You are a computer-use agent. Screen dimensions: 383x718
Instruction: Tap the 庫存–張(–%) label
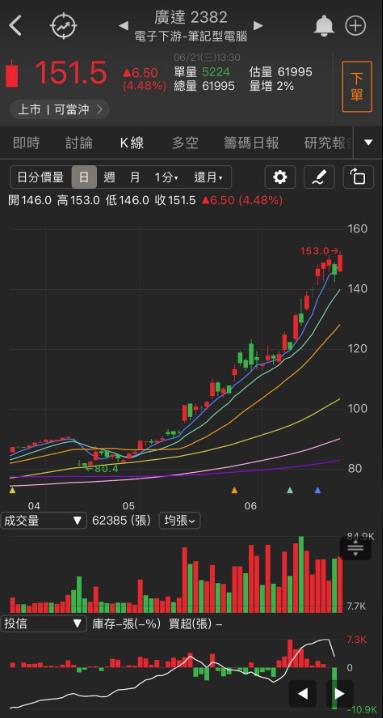click(x=126, y=624)
